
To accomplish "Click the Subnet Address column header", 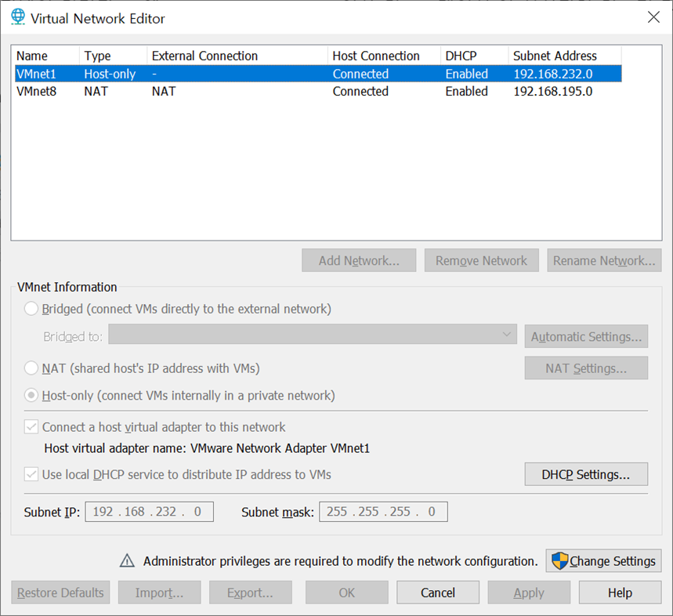I will (x=565, y=56).
